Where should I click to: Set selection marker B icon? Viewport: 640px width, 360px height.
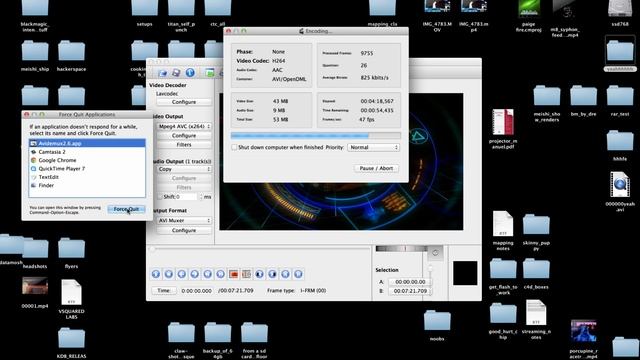click(247, 274)
